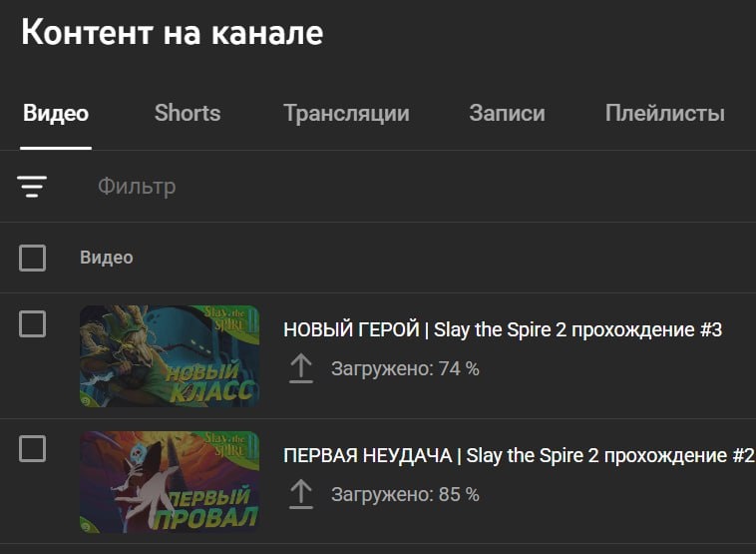Viewport: 756px width, 554px height.
Task: Select checkbox for НОВЫЙ ГЕРОЙ video
Action: click(32, 323)
